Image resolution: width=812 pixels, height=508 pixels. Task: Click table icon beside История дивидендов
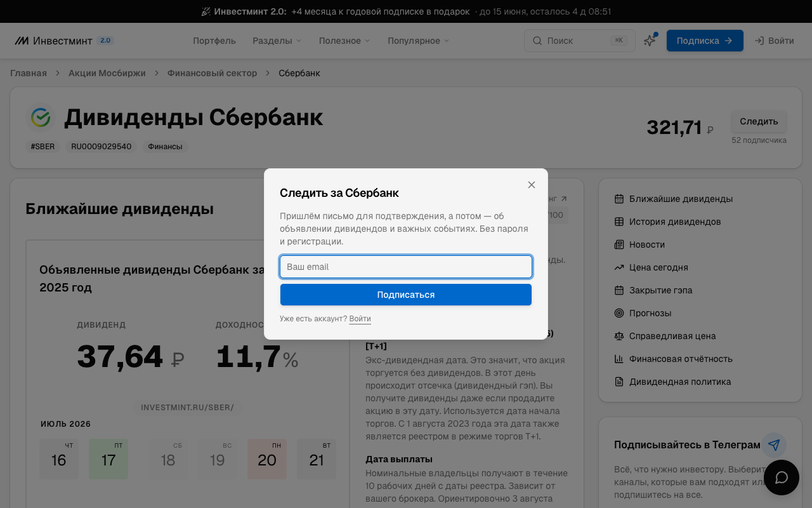(619, 222)
